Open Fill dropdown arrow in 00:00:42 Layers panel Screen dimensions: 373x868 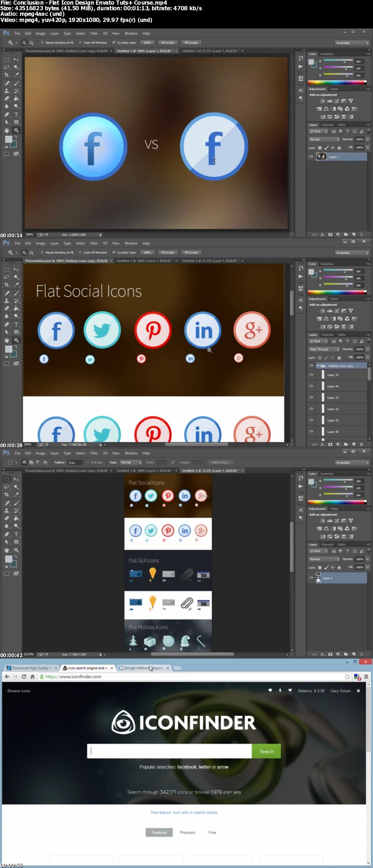click(367, 567)
